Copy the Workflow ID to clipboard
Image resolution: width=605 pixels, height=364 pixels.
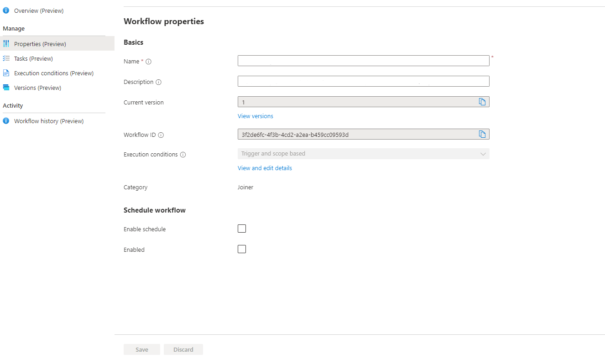(482, 134)
